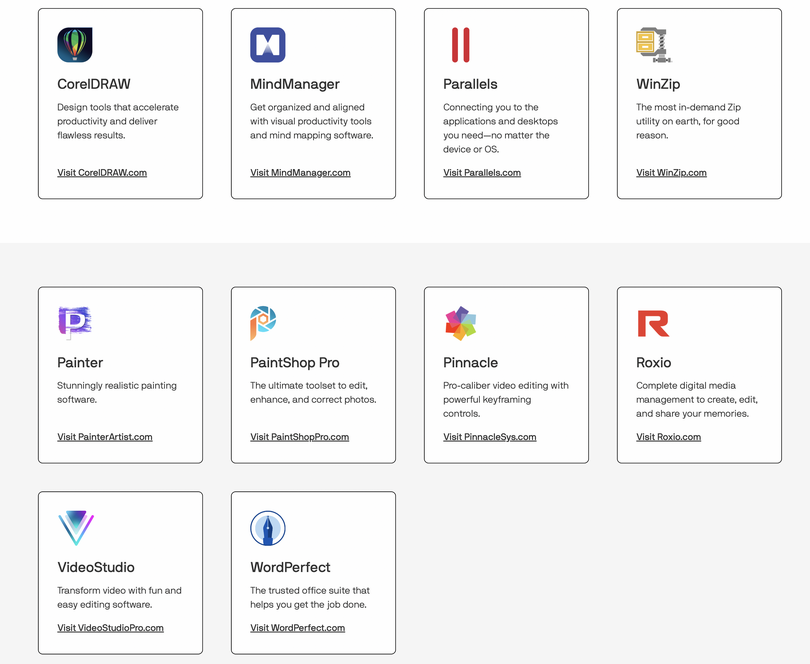The image size is (810, 664).
Task: Select the PaintShop Pro heading
Action: [x=295, y=363]
